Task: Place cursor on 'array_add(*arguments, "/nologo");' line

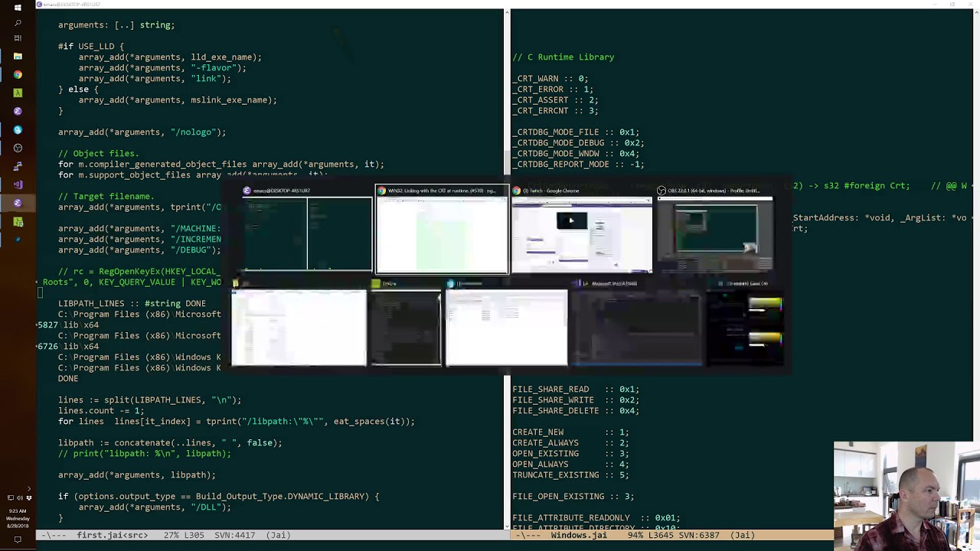Action: pos(142,132)
